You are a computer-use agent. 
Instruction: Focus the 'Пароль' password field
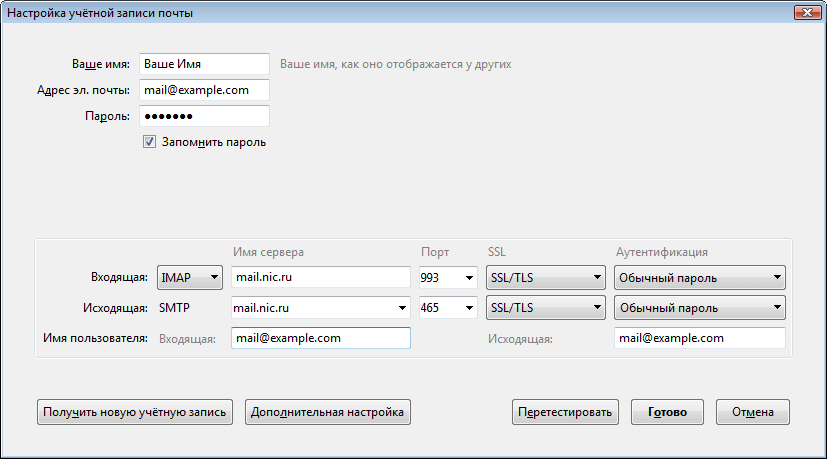(x=205, y=116)
